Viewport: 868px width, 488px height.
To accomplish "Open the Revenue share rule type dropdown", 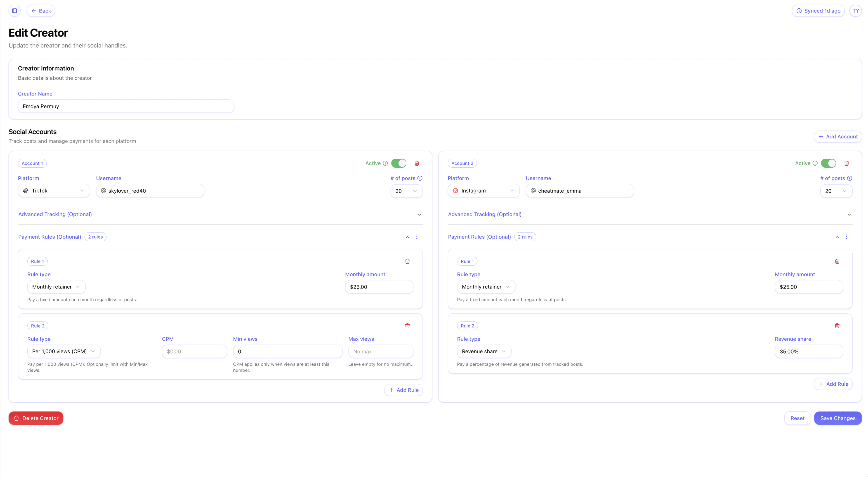I will pos(484,351).
